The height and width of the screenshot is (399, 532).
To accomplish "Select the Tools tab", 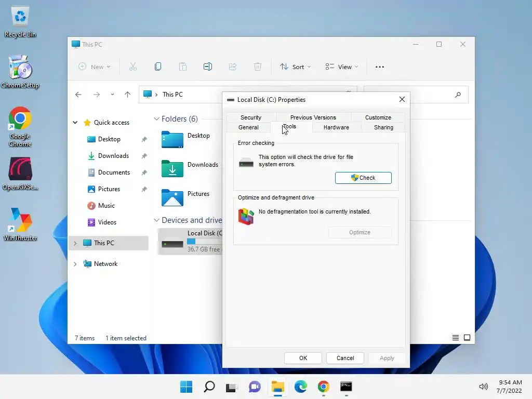I will [291, 127].
